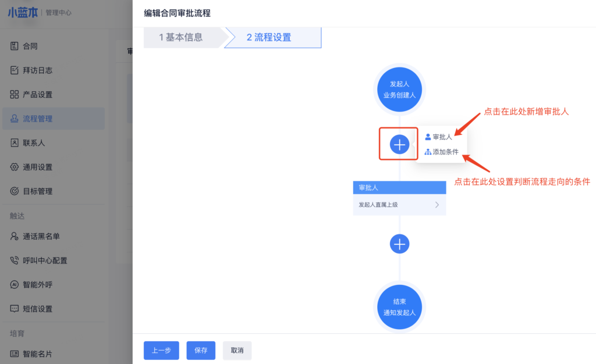Open 产品设置 via its grid icon

click(x=15, y=94)
